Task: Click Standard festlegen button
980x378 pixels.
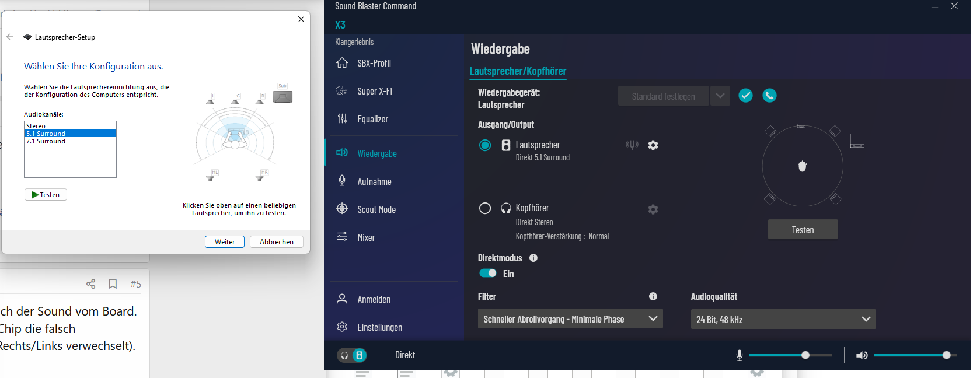Action: pos(663,96)
